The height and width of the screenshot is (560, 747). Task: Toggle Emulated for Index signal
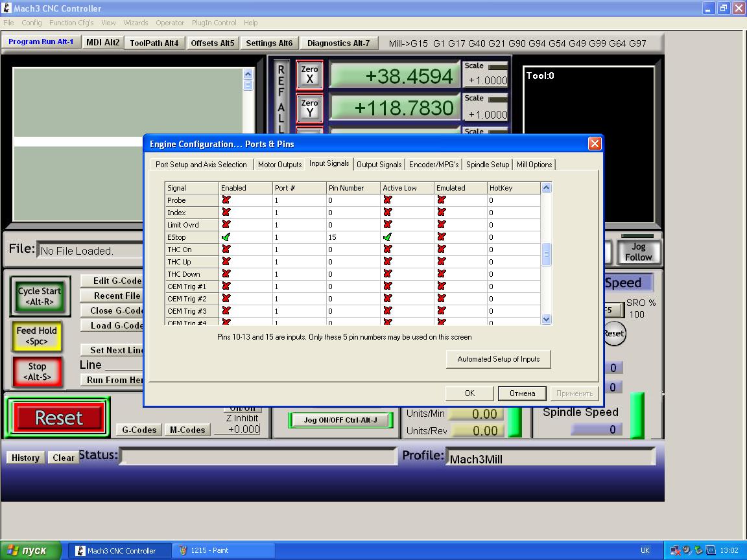tap(442, 213)
